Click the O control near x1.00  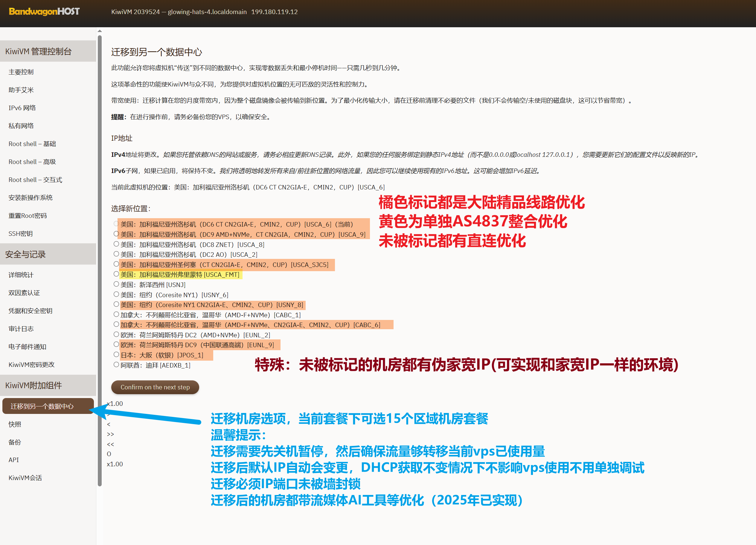coord(109,454)
